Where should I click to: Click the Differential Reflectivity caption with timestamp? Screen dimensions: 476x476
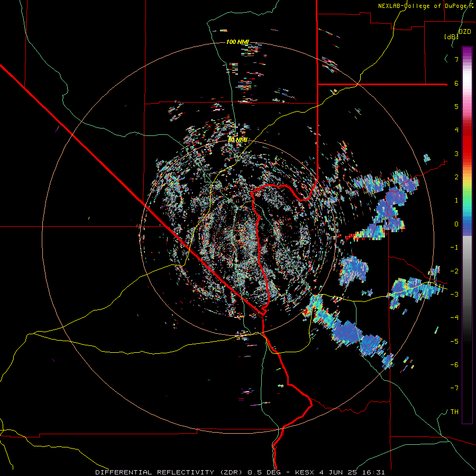coord(240,472)
